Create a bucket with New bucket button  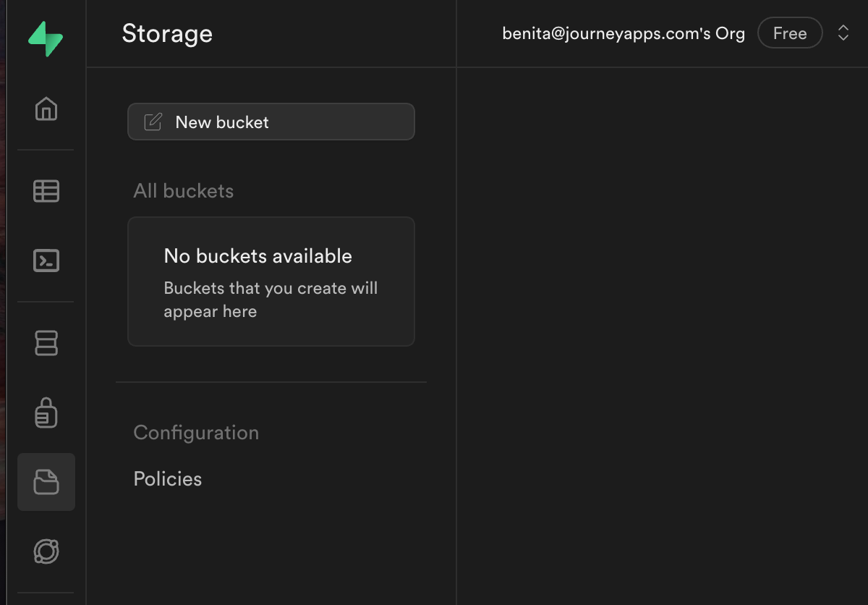click(271, 122)
